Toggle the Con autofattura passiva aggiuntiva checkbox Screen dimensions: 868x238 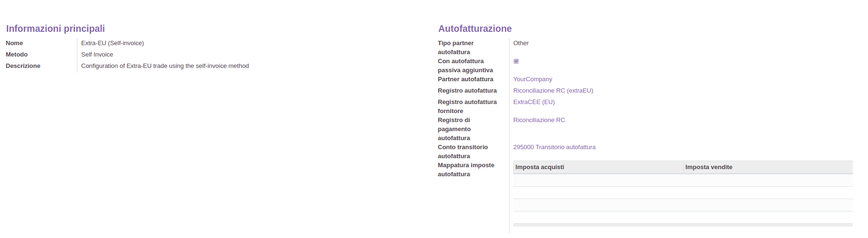point(516,61)
